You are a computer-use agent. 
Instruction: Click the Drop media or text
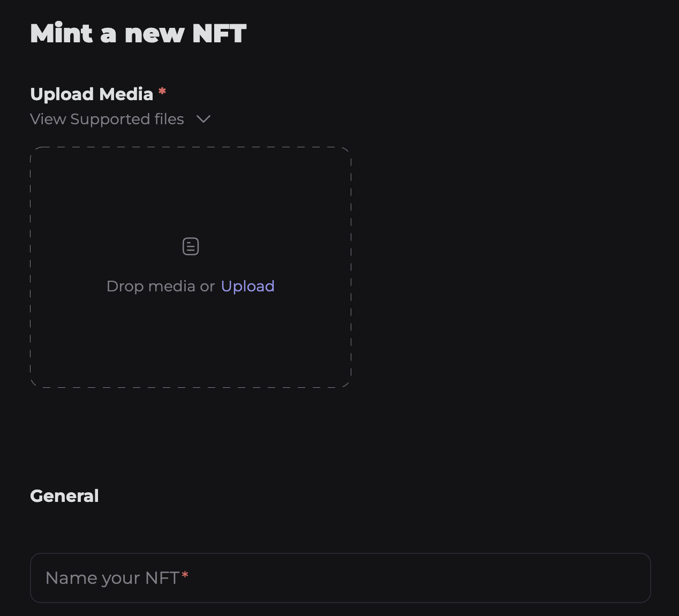point(160,286)
